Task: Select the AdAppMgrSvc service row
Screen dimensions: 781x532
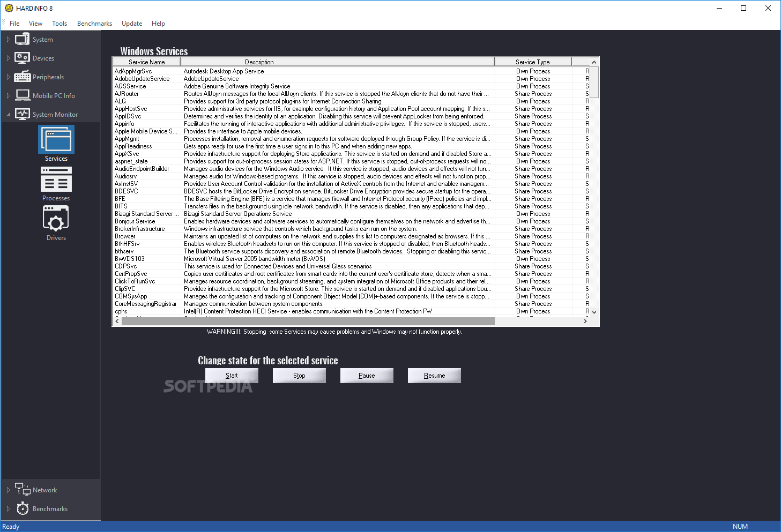Action: (351, 71)
